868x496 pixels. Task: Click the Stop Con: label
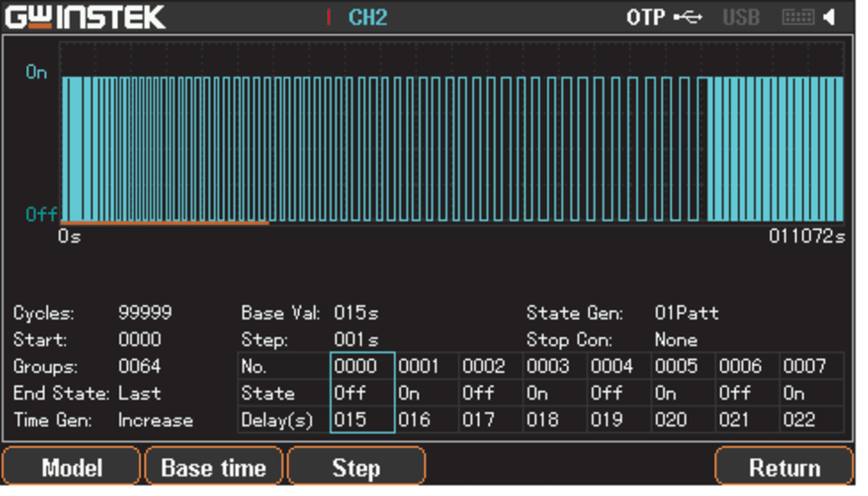click(569, 340)
